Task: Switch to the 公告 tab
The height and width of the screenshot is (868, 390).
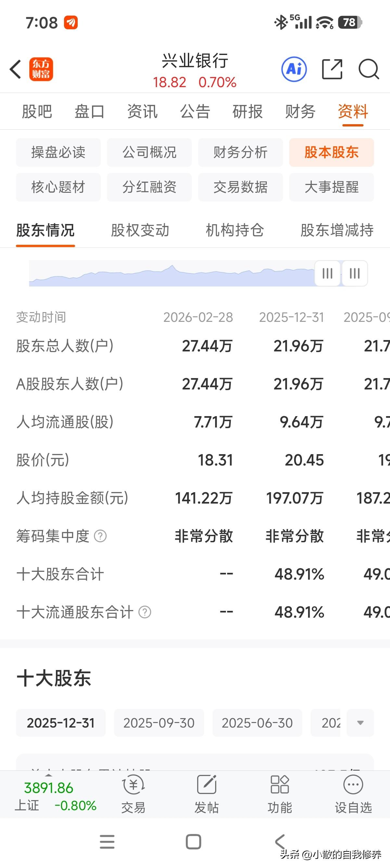Action: [195, 112]
